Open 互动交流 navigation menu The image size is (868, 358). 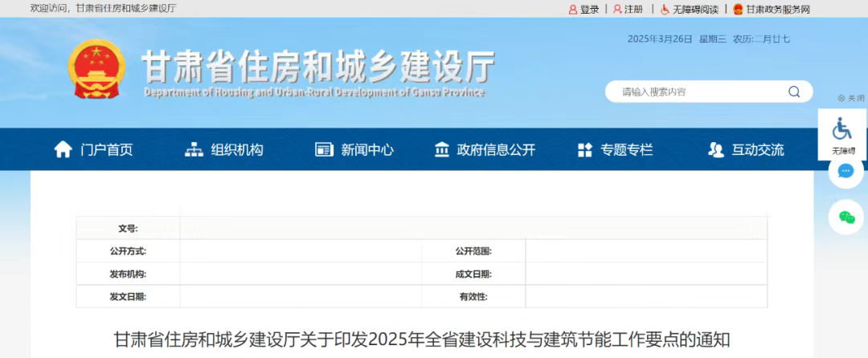coord(758,150)
